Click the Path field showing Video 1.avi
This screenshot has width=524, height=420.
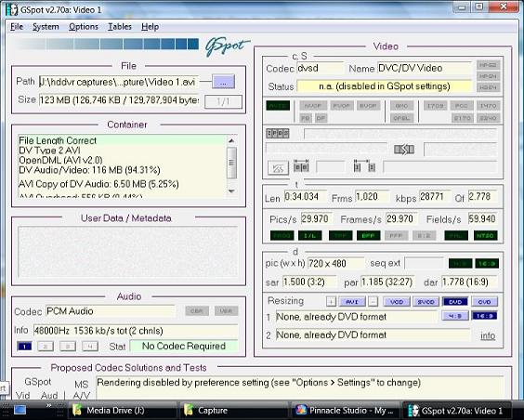point(119,82)
